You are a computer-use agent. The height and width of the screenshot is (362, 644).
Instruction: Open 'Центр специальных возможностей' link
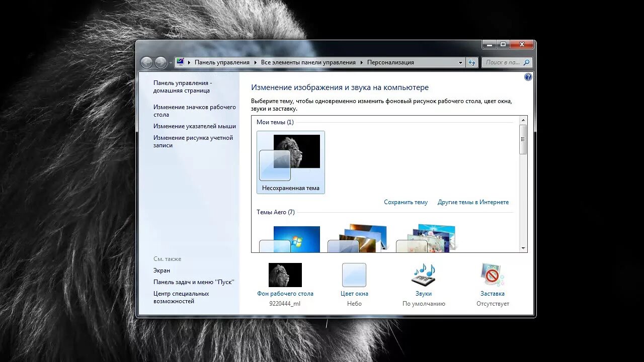pos(181,297)
